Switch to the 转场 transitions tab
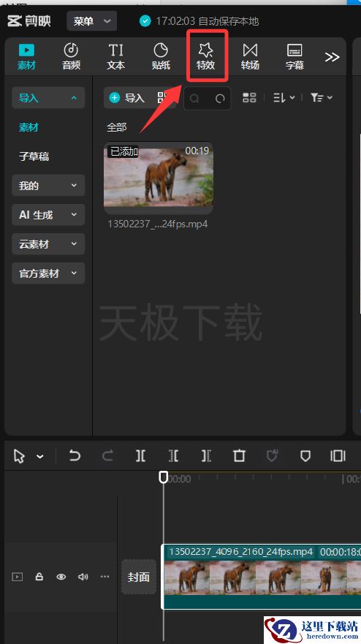Image resolution: width=361 pixels, height=644 pixels. 250,57
